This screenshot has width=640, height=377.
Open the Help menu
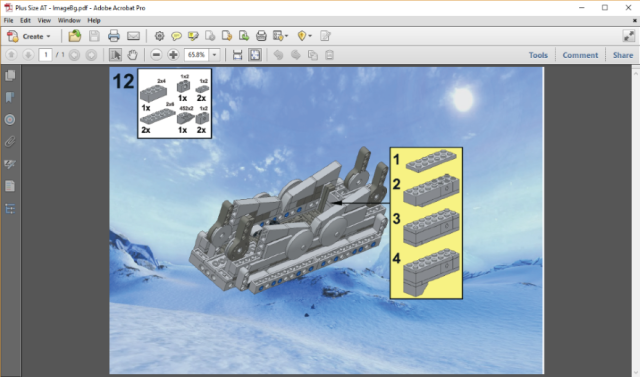[94, 20]
